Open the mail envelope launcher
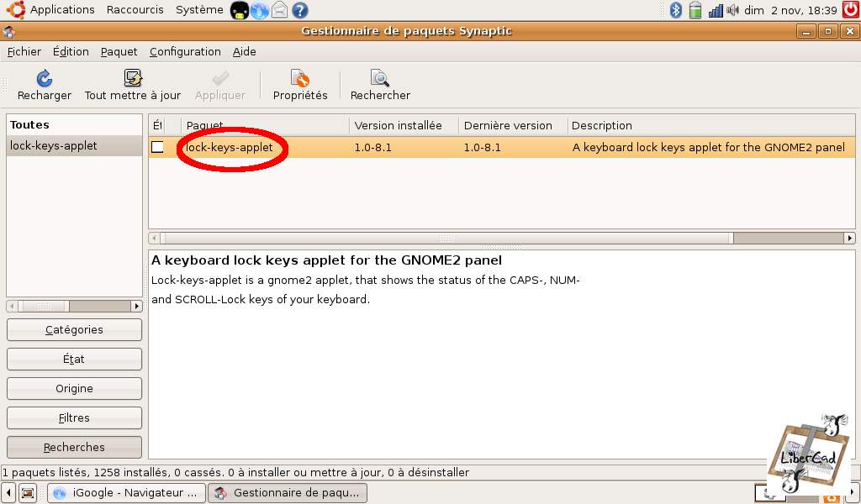 click(279, 10)
